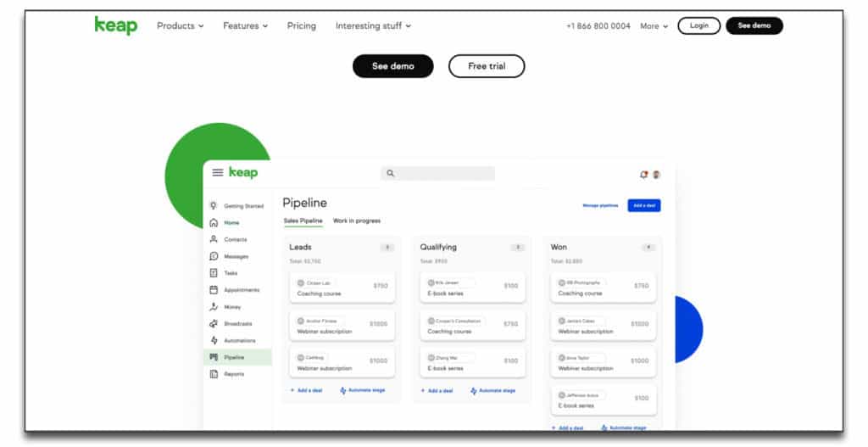The width and height of the screenshot is (868, 447).
Task: Open the $100 E-book series card in Won
Action: (603, 400)
